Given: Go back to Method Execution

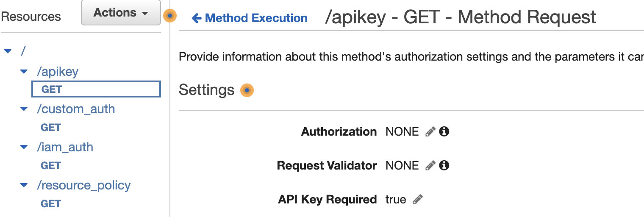Looking at the screenshot, I should click(256, 18).
